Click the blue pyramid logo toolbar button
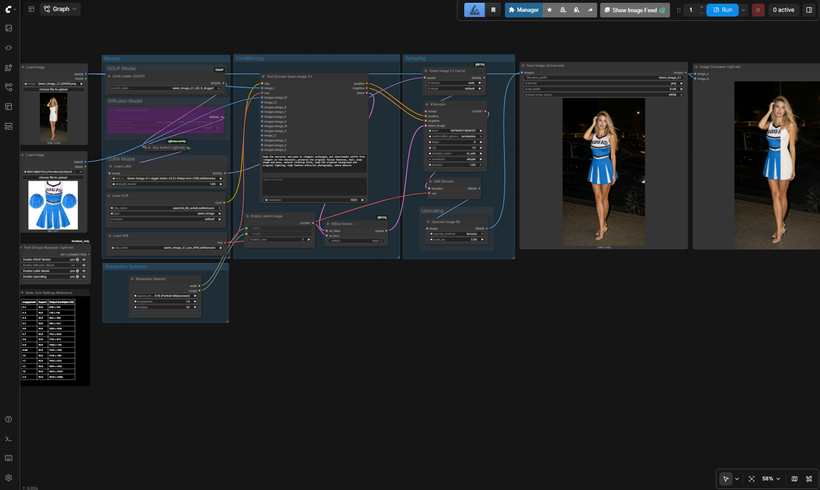The image size is (820, 490). point(474,10)
